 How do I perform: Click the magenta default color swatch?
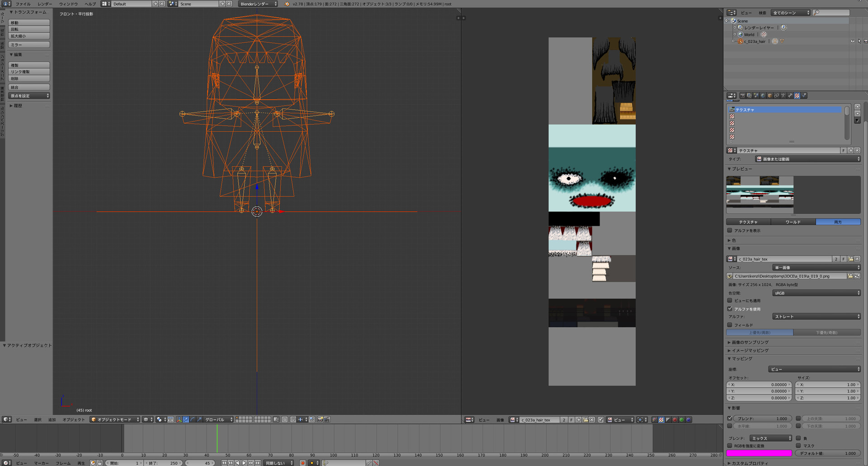click(x=759, y=453)
